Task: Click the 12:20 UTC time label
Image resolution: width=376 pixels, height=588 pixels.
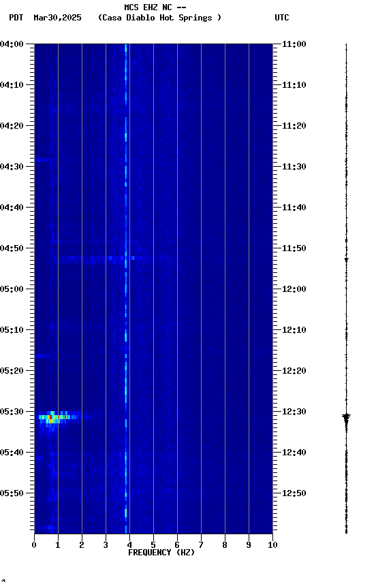Action: [294, 372]
